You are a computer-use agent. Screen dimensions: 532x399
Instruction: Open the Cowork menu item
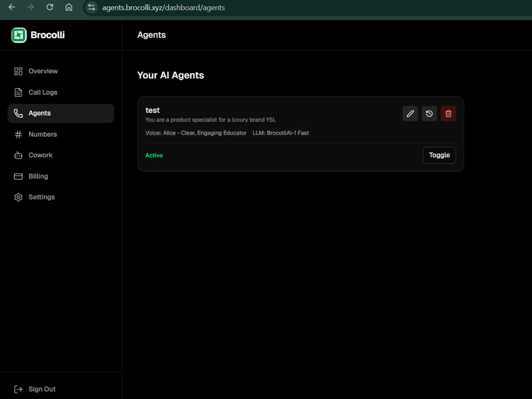[61, 155]
